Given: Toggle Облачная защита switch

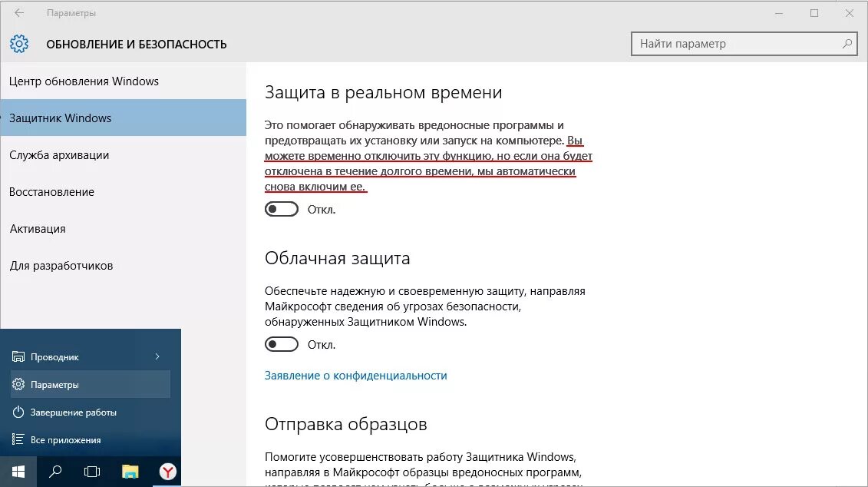Looking at the screenshot, I should 281,344.
